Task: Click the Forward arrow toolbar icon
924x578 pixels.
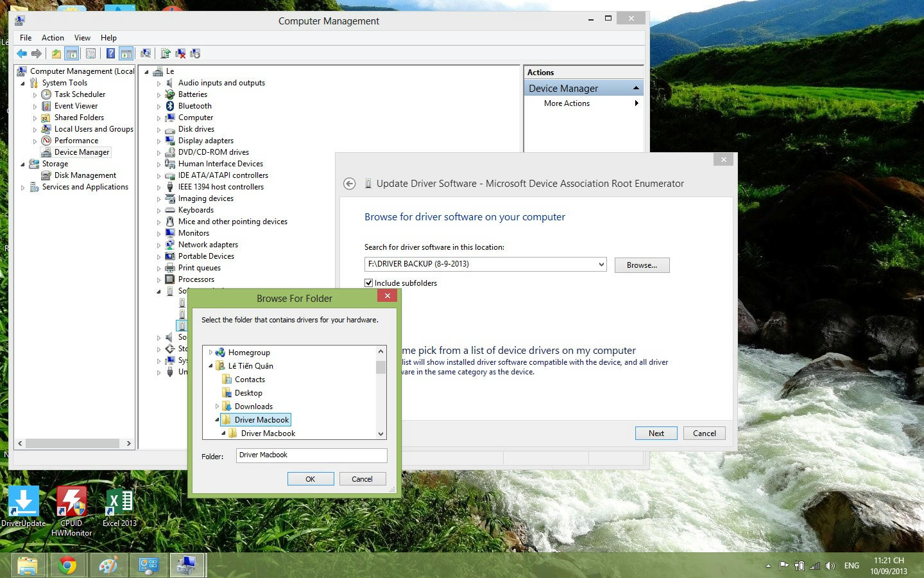Action: coord(37,54)
